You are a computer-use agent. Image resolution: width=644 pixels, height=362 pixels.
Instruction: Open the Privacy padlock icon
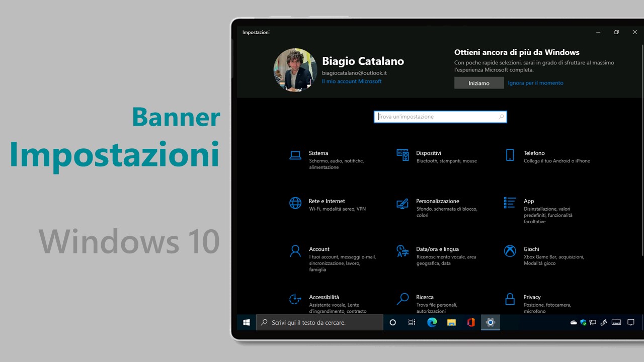point(510,299)
